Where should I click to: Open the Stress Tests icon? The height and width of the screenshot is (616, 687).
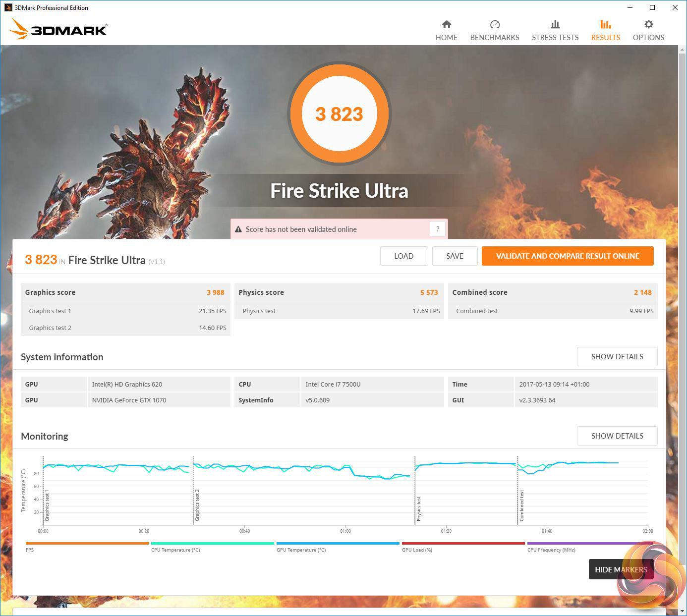555,24
